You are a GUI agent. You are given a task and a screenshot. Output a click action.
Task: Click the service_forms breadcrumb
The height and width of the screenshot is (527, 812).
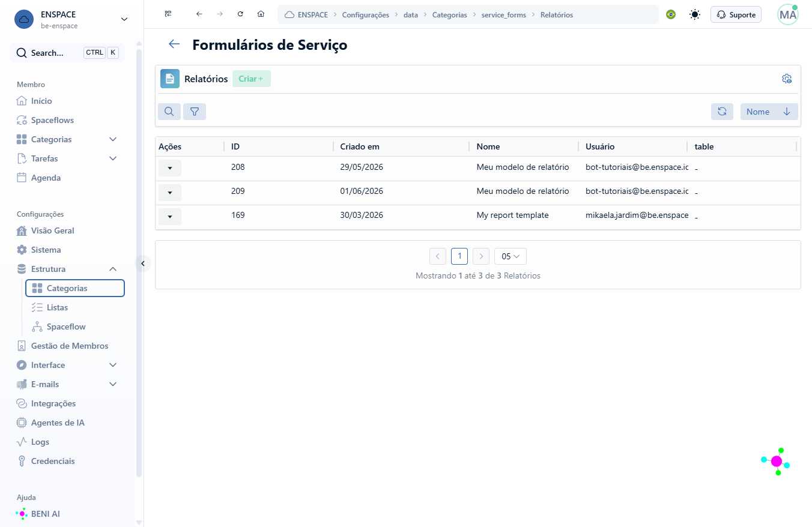pos(503,14)
